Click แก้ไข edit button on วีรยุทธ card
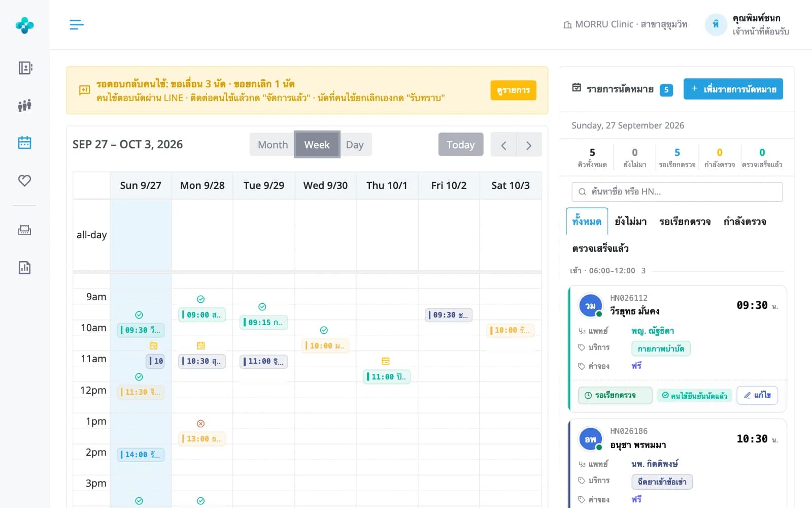The width and height of the screenshot is (812, 508). pos(757,395)
